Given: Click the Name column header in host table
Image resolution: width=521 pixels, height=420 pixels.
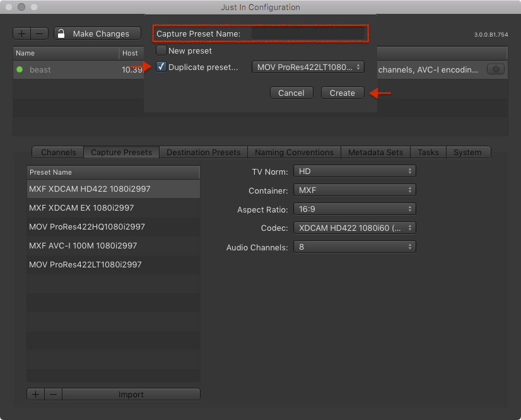Looking at the screenshot, I should (x=66, y=53).
